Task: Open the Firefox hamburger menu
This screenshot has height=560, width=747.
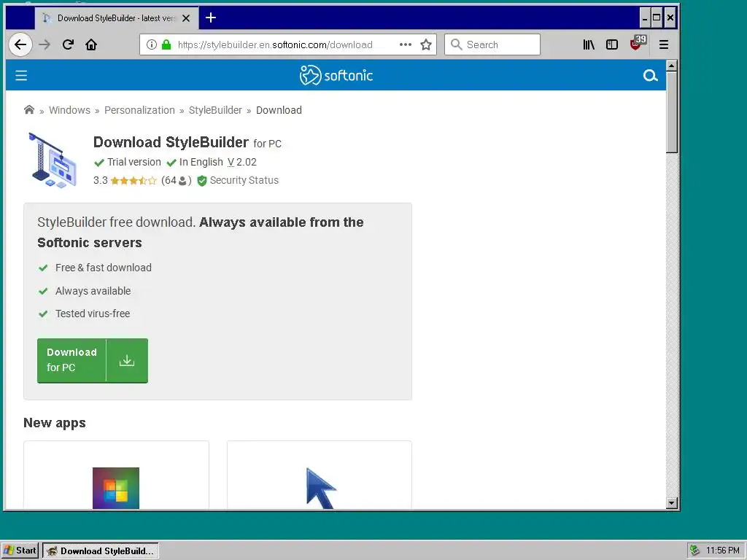Action: 664,44
